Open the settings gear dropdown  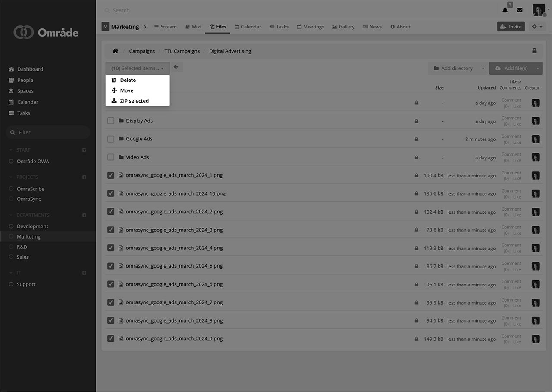pyautogui.click(x=537, y=27)
